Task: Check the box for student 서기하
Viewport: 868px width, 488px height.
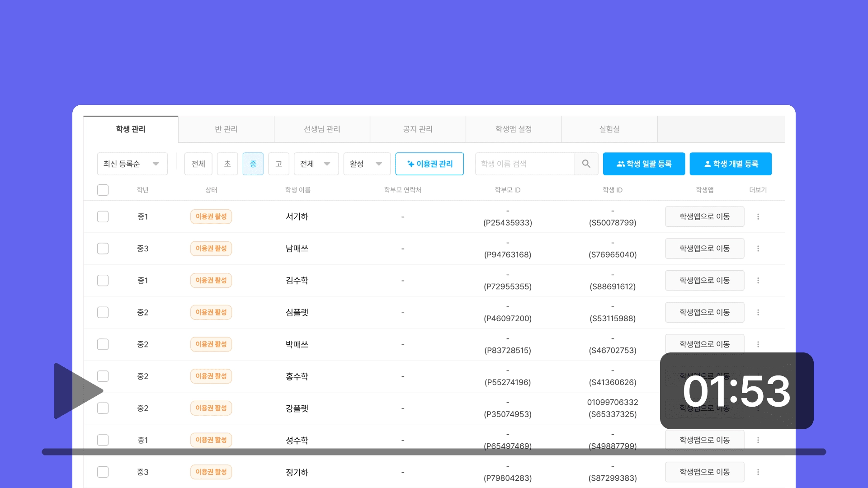Action: pos(103,216)
